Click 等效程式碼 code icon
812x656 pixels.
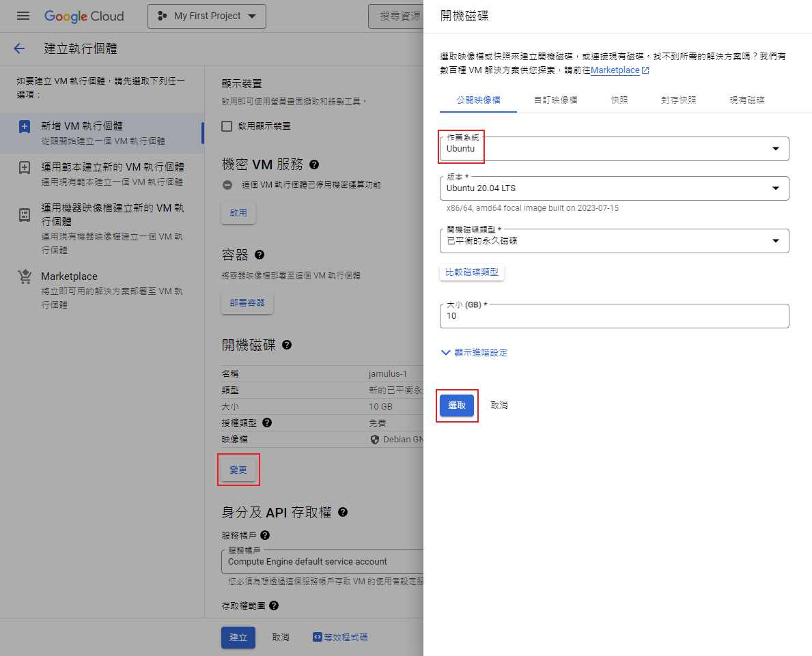pyautogui.click(x=317, y=637)
